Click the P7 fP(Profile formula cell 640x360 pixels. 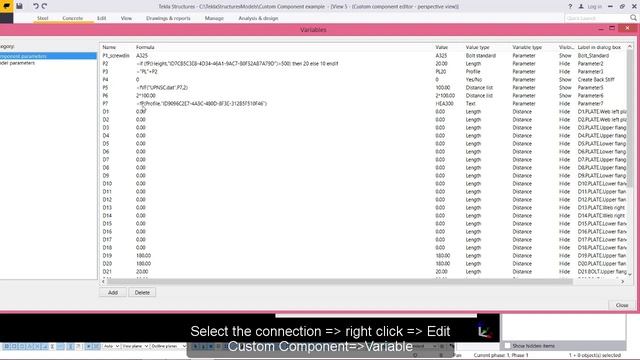click(202, 104)
